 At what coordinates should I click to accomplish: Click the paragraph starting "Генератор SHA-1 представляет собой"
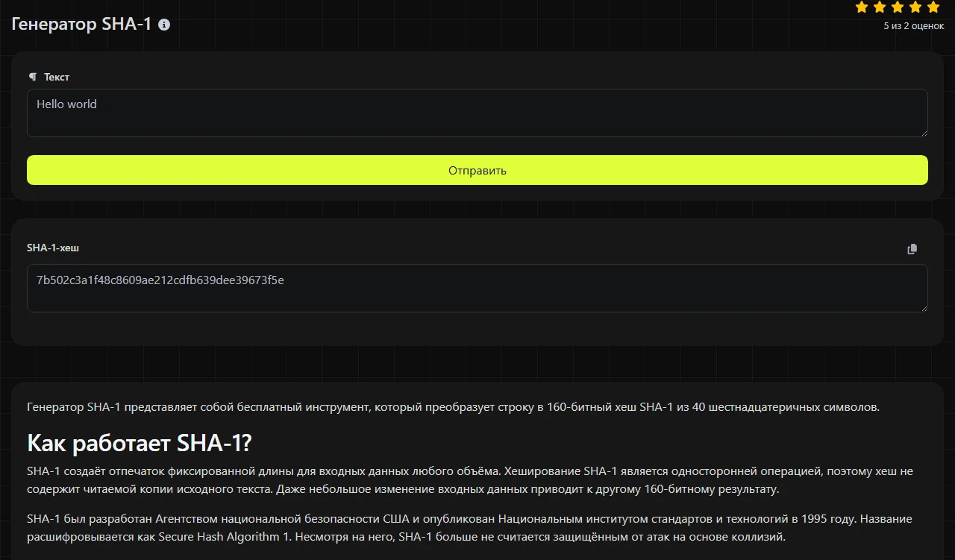pos(454,407)
